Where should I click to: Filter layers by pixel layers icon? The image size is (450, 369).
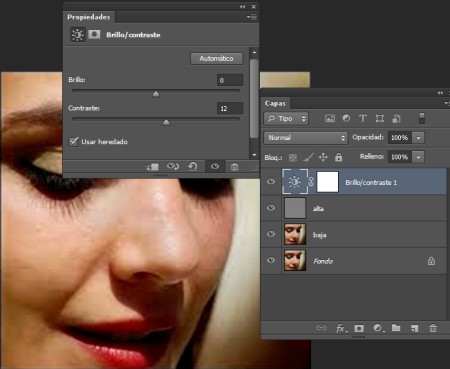330,118
